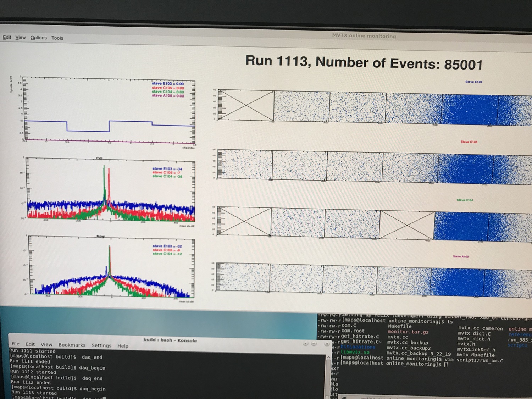This screenshot has width=532, height=399.
Task: Click 'com.C' in the terminal listing
Action: [349, 325]
